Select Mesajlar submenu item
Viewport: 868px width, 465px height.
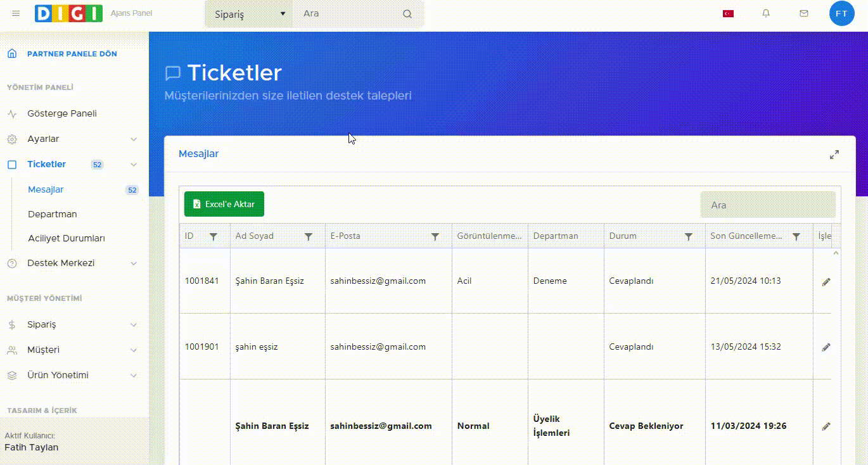pyautogui.click(x=46, y=190)
